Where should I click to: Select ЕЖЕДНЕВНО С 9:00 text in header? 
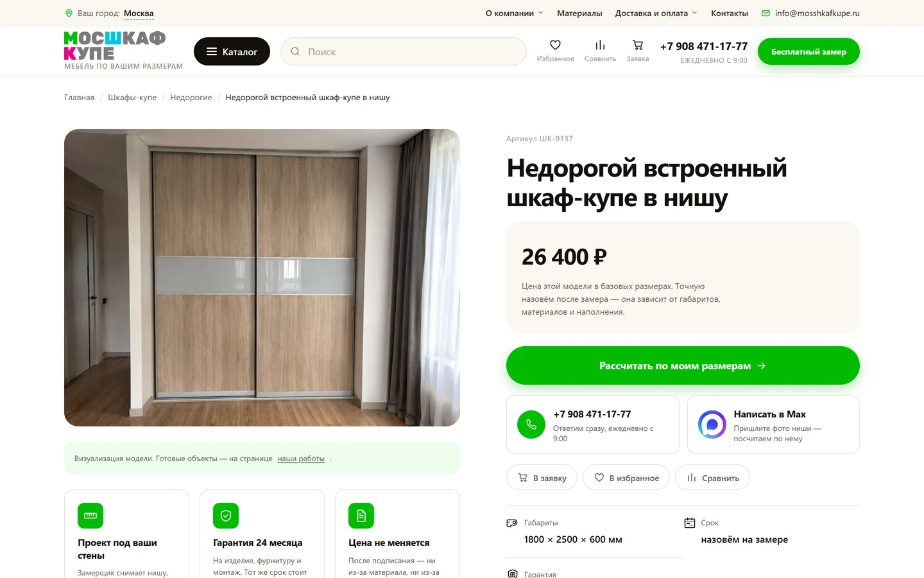(714, 60)
